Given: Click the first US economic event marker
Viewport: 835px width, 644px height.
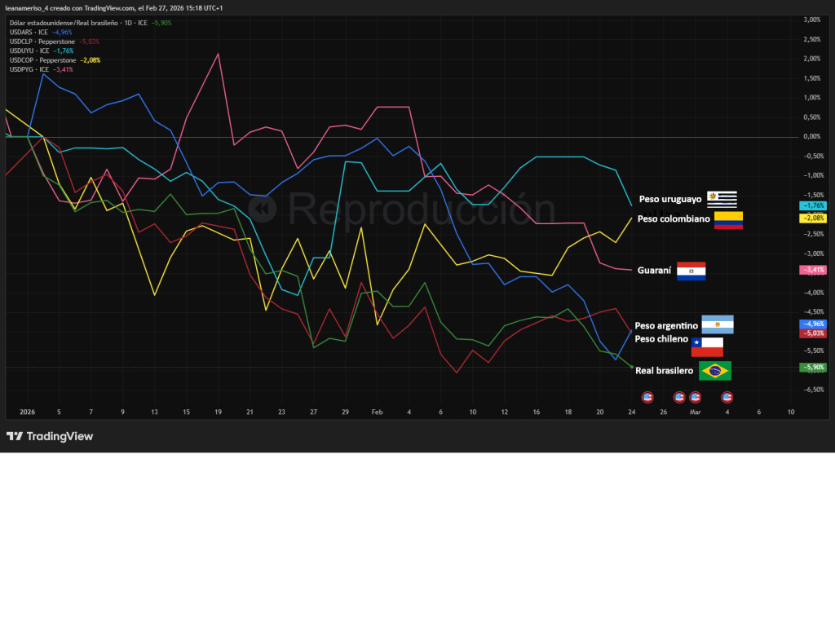Looking at the screenshot, I should tap(647, 397).
